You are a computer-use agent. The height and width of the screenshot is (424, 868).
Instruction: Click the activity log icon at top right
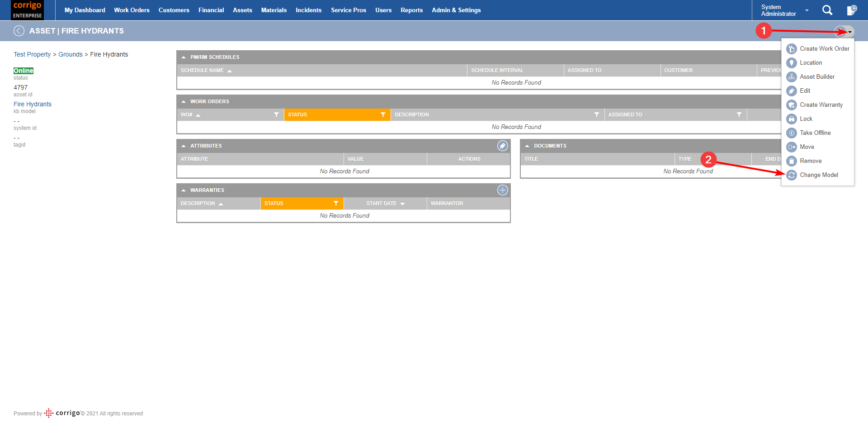[852, 10]
